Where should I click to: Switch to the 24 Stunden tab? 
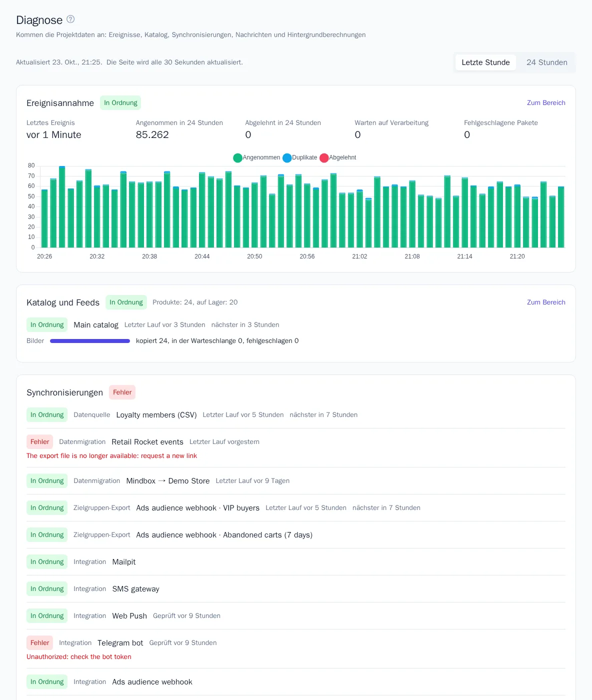tap(546, 62)
